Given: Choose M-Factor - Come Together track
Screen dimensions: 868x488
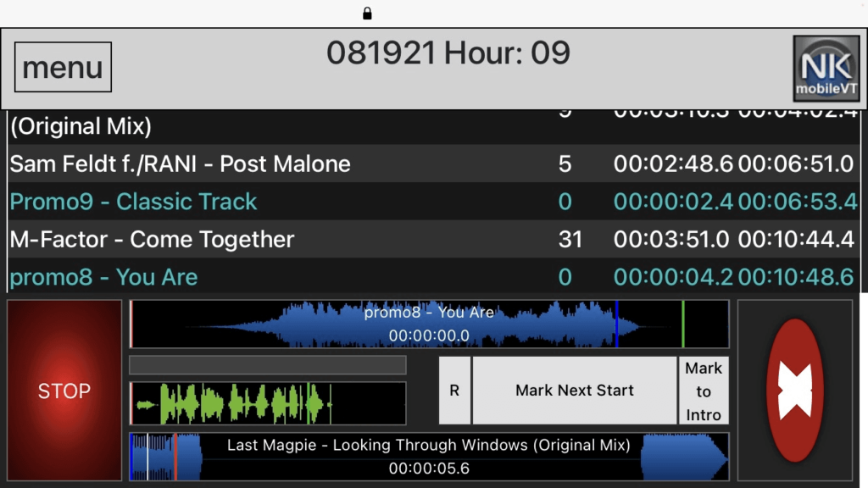Looking at the screenshot, I should tap(432, 240).
